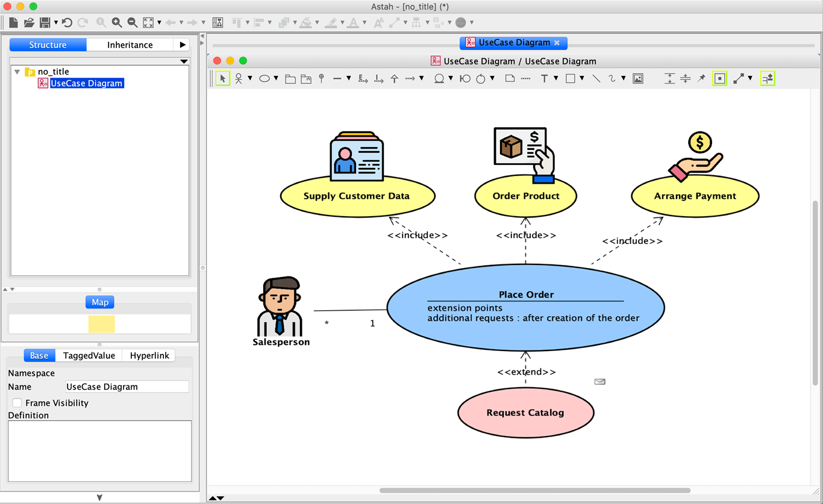Click the Text tool in diagram toolbar

click(x=544, y=78)
